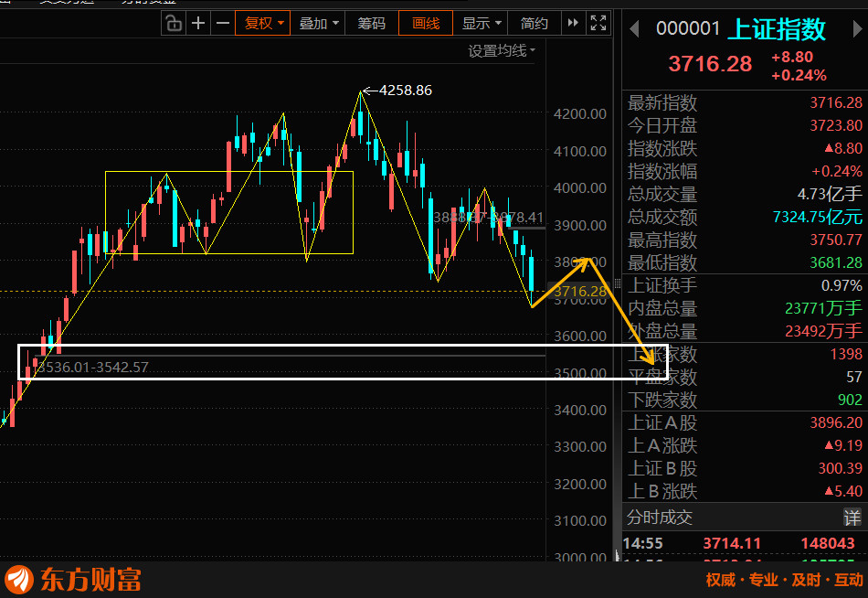Screen dimensions: 868x598
Task: Click the 14:55 trade tick row
Action: 744,543
